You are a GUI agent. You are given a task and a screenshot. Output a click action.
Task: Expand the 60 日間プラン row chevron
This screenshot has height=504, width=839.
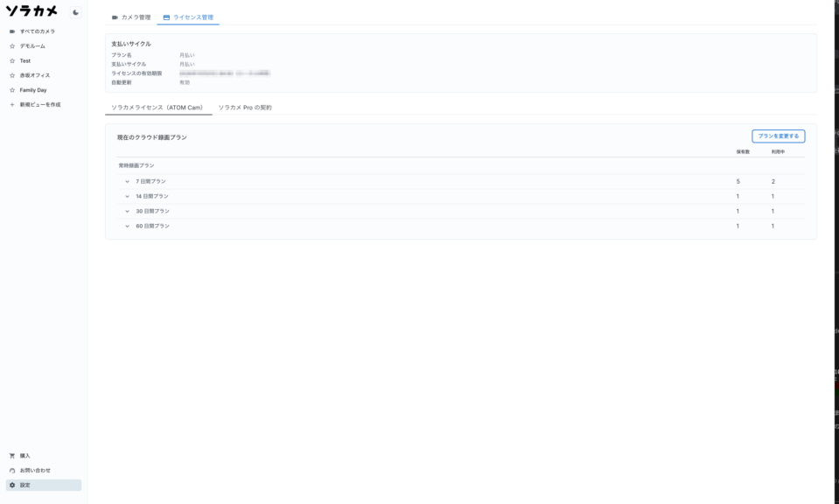[x=128, y=226]
